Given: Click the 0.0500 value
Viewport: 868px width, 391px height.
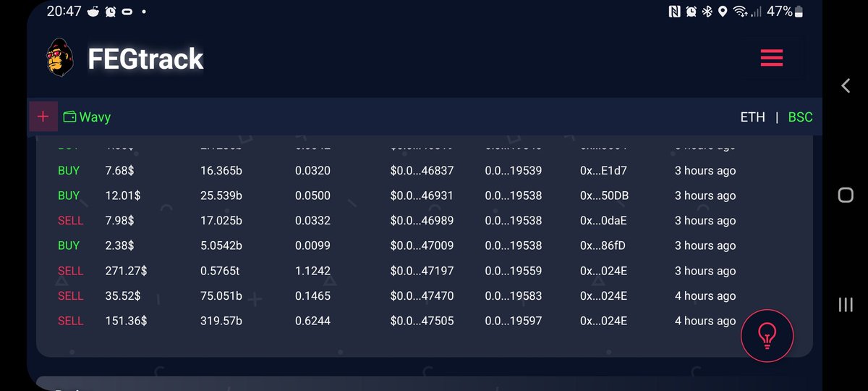Looking at the screenshot, I should 312,195.
